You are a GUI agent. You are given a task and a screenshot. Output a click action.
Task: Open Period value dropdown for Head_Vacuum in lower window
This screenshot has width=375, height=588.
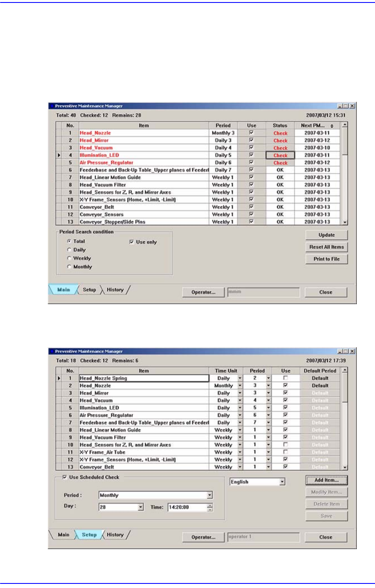point(268,401)
